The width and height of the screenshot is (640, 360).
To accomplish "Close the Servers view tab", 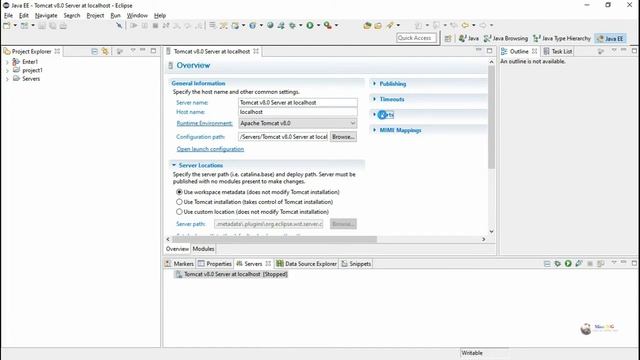I will tap(268, 264).
